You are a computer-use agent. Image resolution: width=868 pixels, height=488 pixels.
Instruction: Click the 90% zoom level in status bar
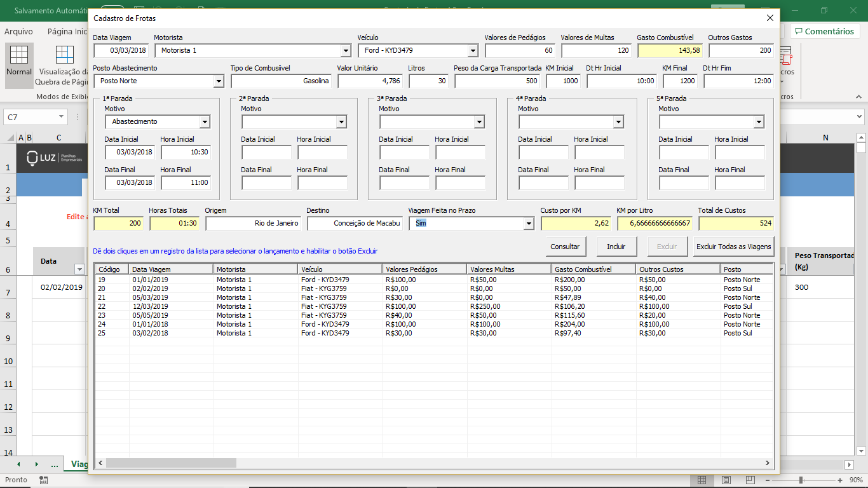[x=856, y=480]
